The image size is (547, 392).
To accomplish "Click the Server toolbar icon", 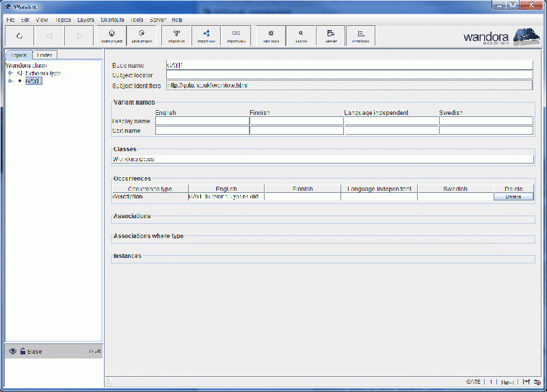I will (331, 35).
